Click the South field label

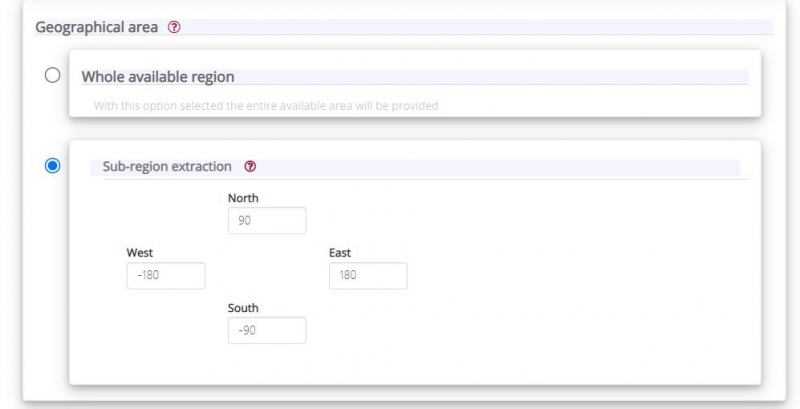tap(243, 308)
